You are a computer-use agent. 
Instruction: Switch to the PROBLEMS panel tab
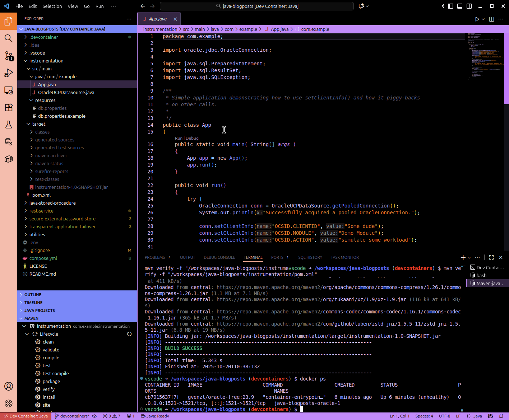click(155, 257)
